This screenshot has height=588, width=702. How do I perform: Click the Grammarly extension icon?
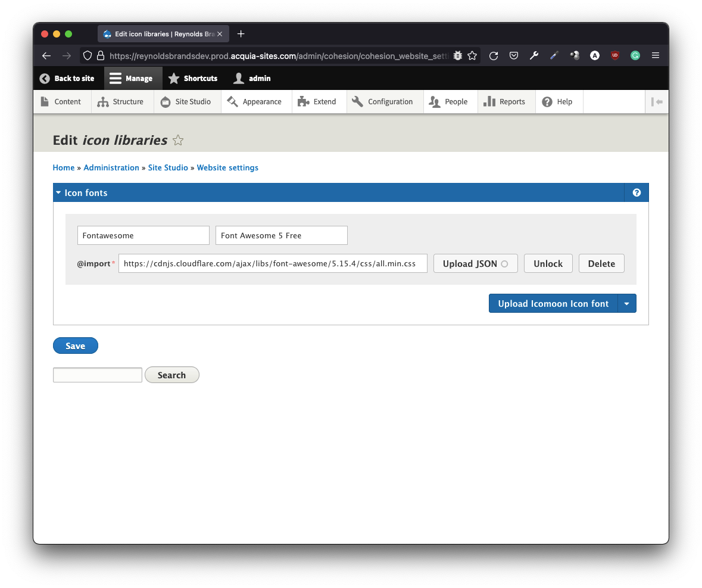(635, 55)
